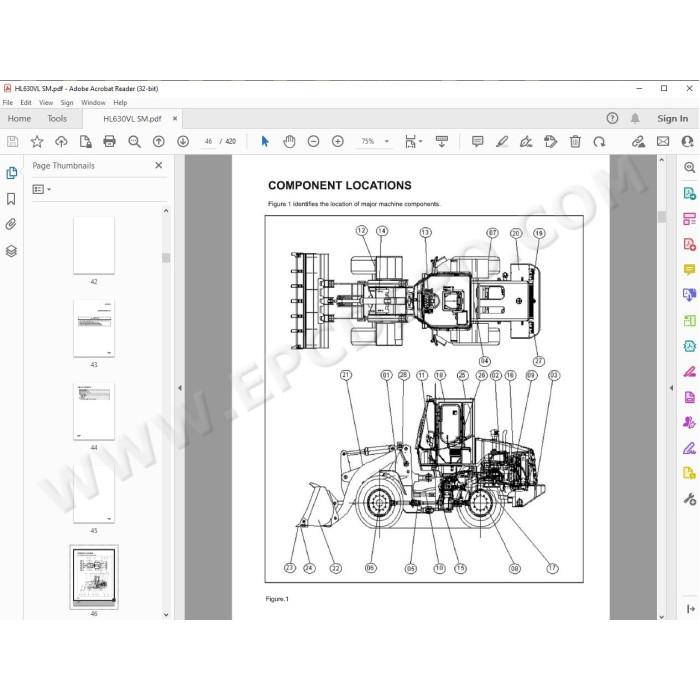Select the Highlight text pen
Screen dimensions: 700x700
point(502,142)
